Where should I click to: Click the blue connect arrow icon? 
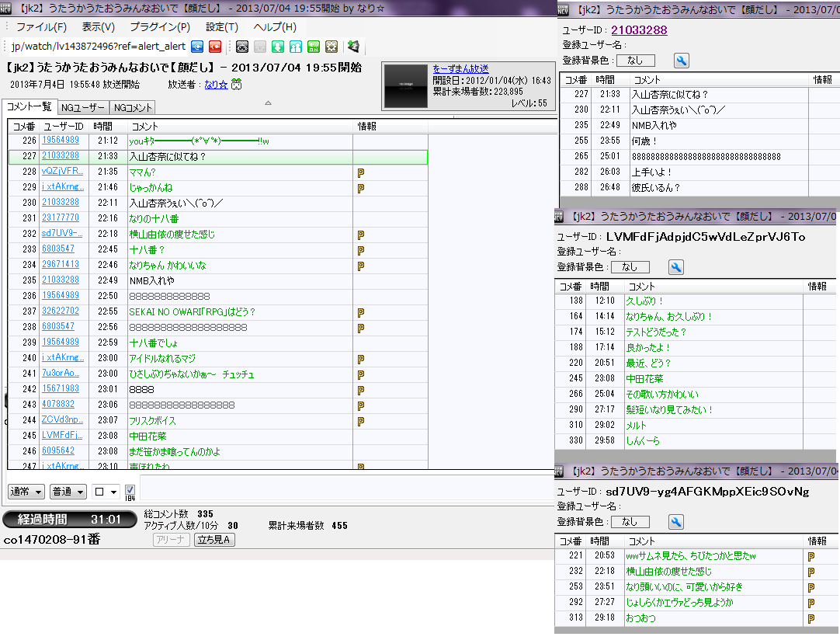[198, 47]
